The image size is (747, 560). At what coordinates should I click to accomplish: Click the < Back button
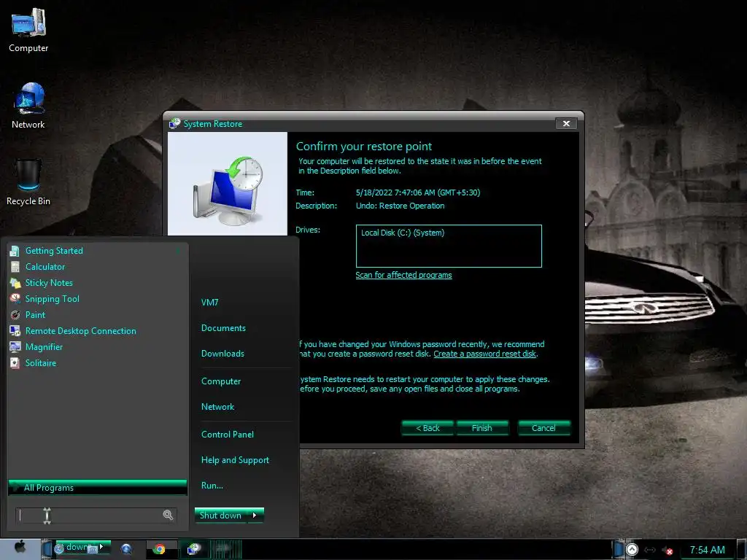pyautogui.click(x=427, y=428)
